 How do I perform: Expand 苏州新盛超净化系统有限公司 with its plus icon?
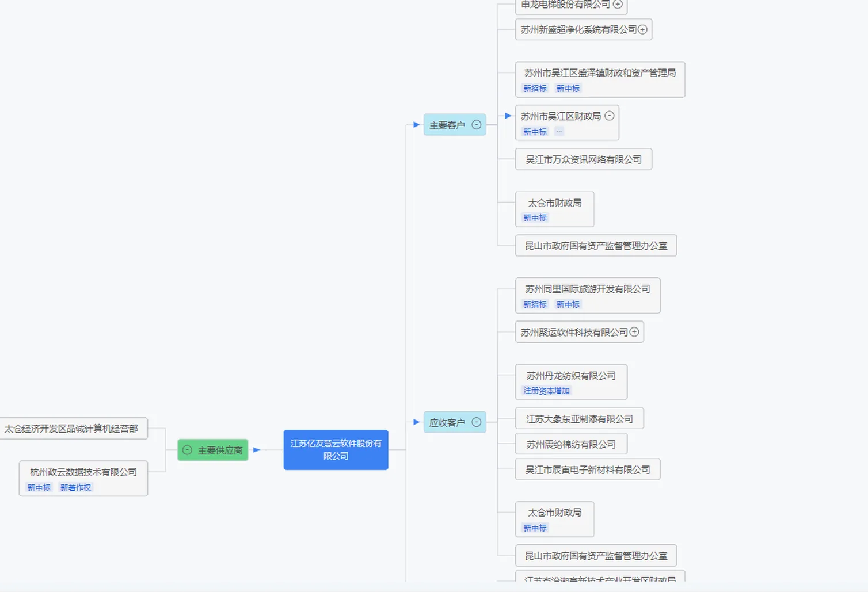click(642, 29)
